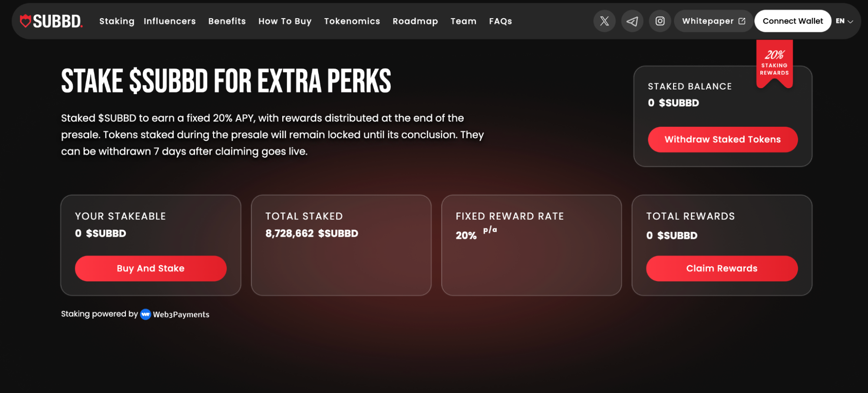This screenshot has width=868, height=393.
Task: Open the Telegram channel icon
Action: (x=632, y=21)
